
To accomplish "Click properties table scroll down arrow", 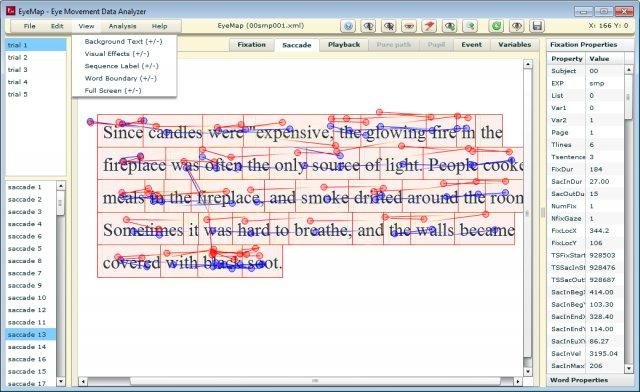I will point(629,368).
